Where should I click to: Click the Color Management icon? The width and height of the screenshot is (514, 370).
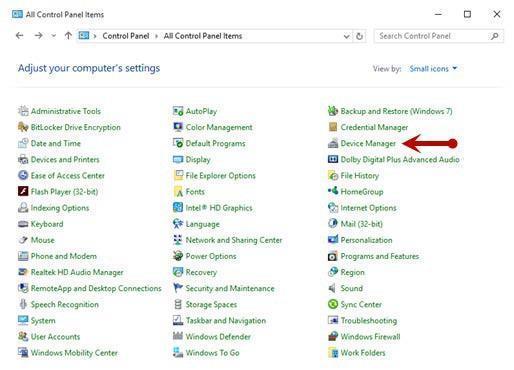[178, 127]
